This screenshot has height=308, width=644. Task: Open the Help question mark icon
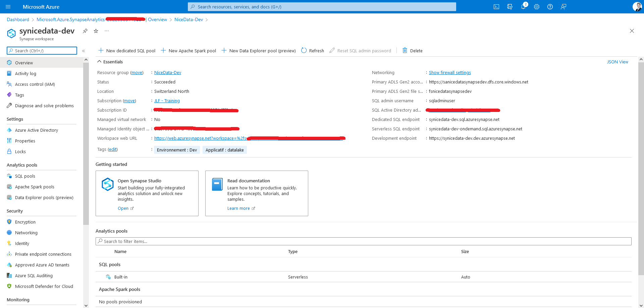coord(550,7)
